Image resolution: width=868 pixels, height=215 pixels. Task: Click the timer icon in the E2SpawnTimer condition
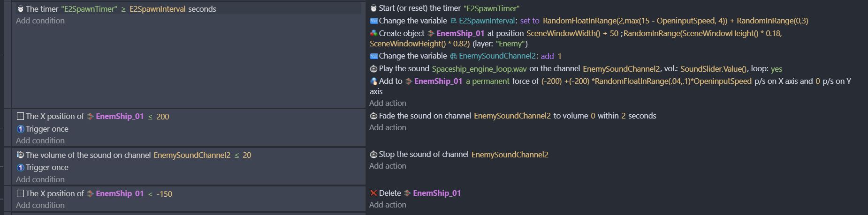click(20, 9)
